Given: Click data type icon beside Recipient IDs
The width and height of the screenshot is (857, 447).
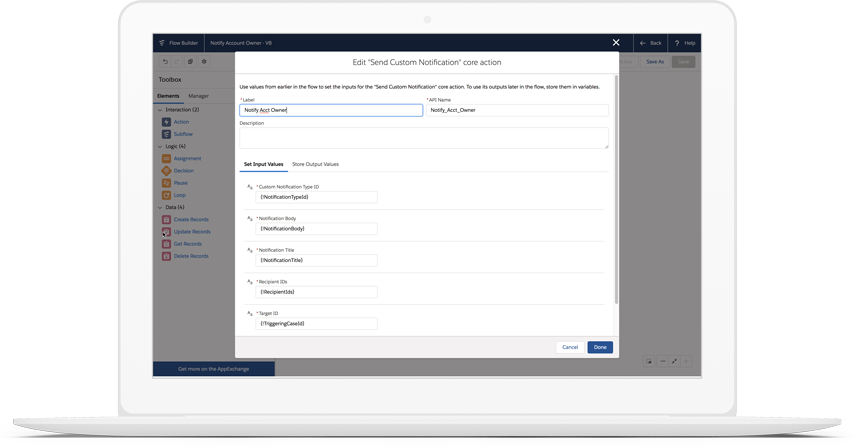Looking at the screenshot, I should [250, 282].
